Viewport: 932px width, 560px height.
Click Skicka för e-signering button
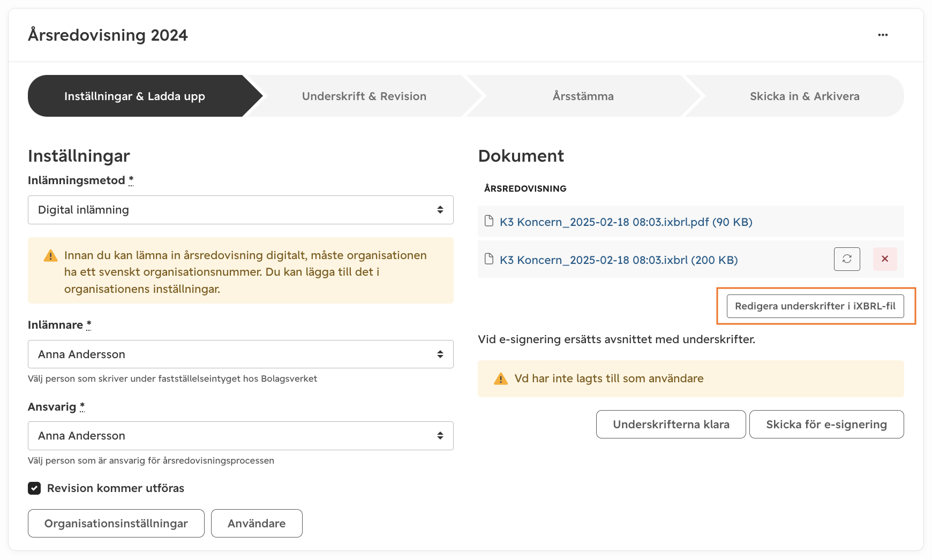tap(826, 425)
